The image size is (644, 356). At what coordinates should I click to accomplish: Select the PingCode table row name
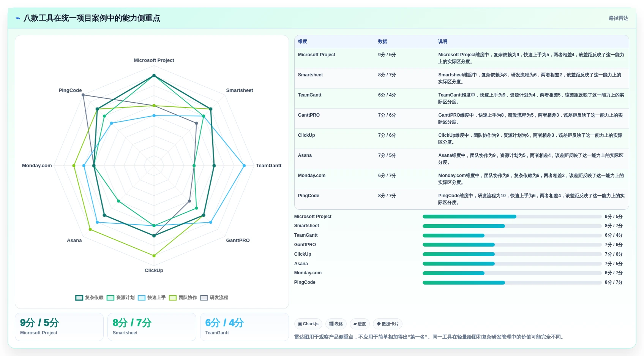coord(309,196)
